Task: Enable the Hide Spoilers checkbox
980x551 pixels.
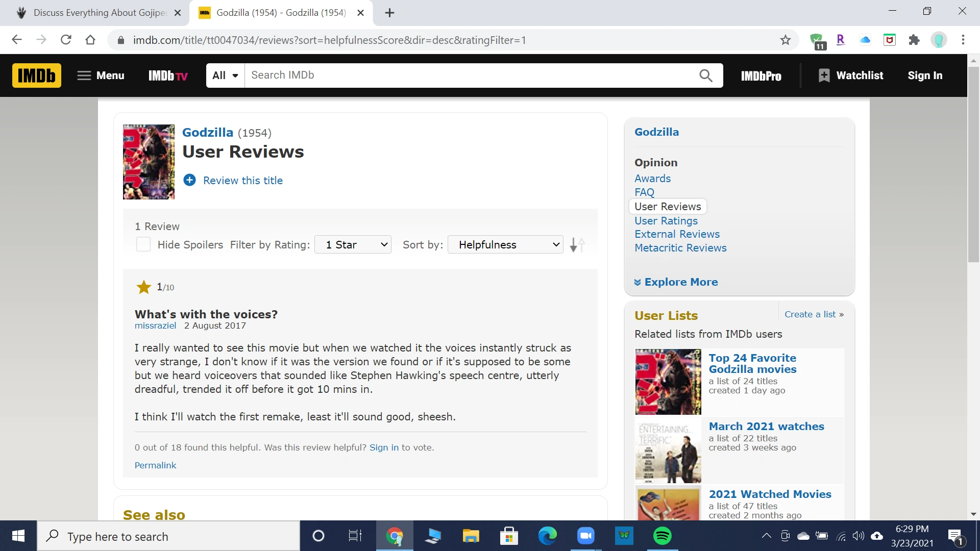Action: (143, 244)
